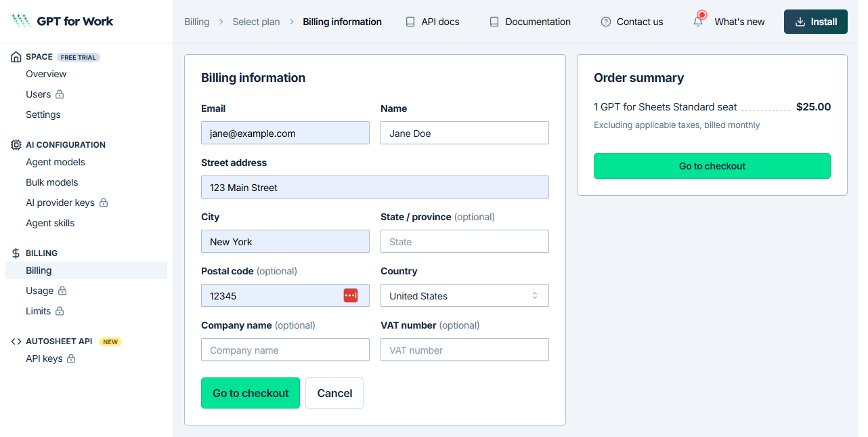Click Go to checkout in Order summary

[x=712, y=166]
